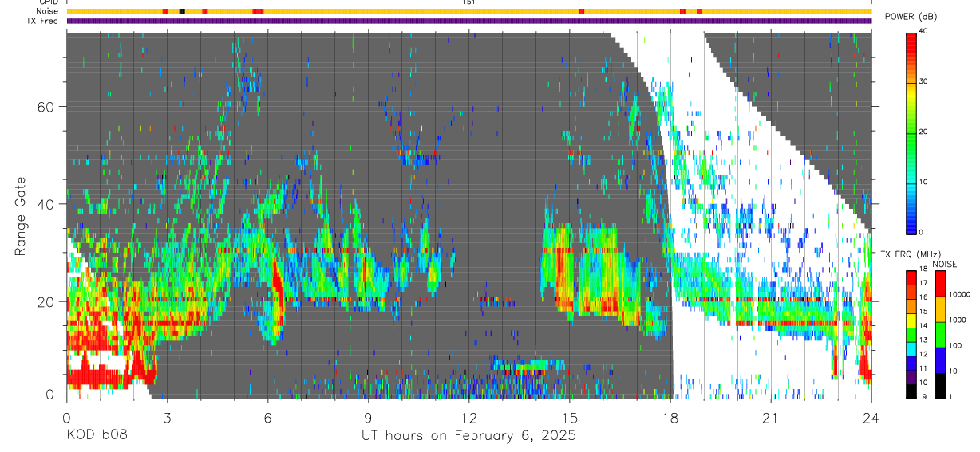Click the '14' tick on TX FRQ scale

point(923,325)
